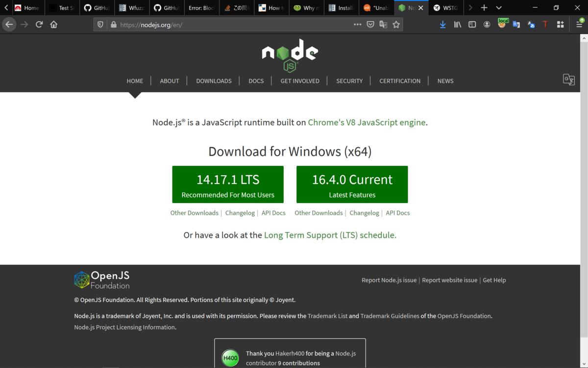Open tracking protection shield in address bar
Viewport: 588px width, 368px height.
pos(100,25)
